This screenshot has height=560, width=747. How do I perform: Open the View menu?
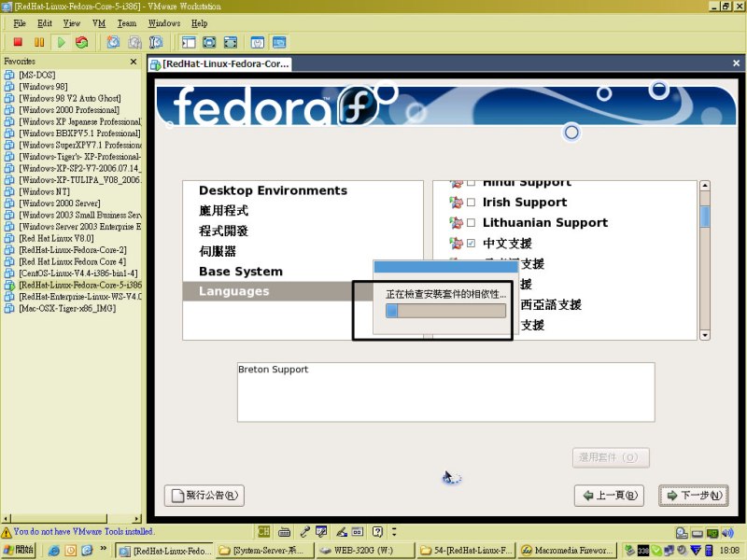(x=72, y=23)
